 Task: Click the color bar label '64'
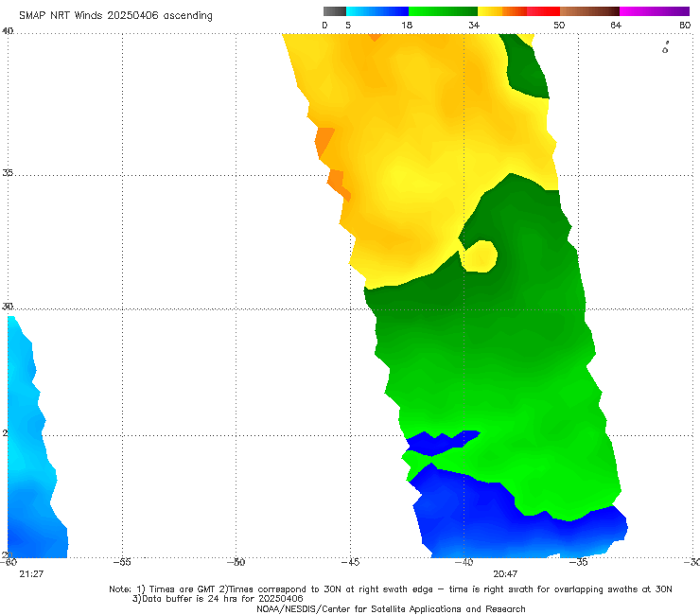point(616,25)
